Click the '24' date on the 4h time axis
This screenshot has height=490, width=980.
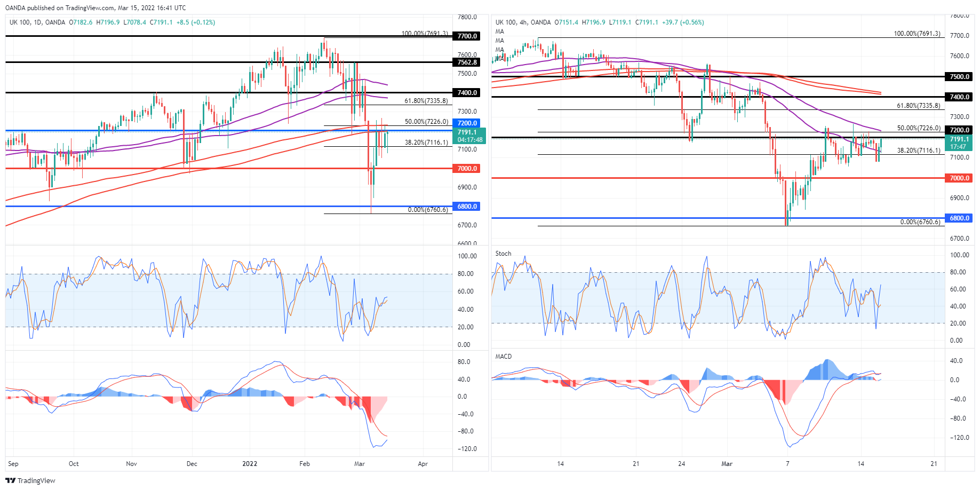click(681, 464)
